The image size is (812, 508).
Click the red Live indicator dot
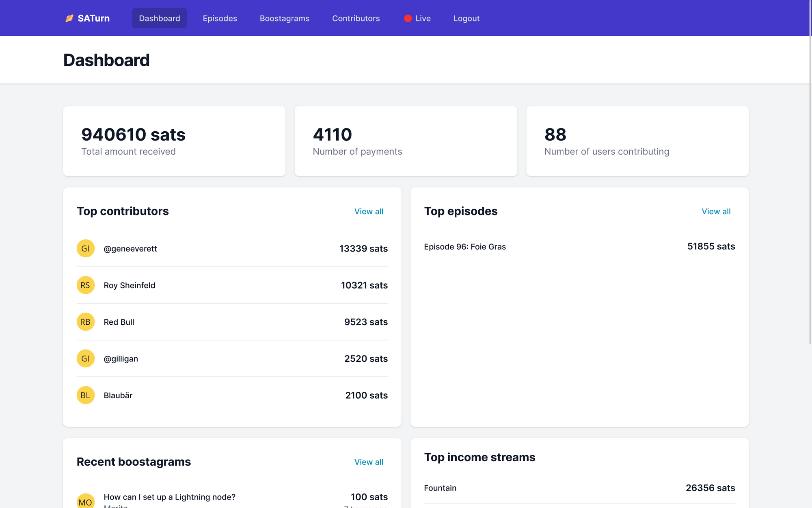pyautogui.click(x=408, y=18)
